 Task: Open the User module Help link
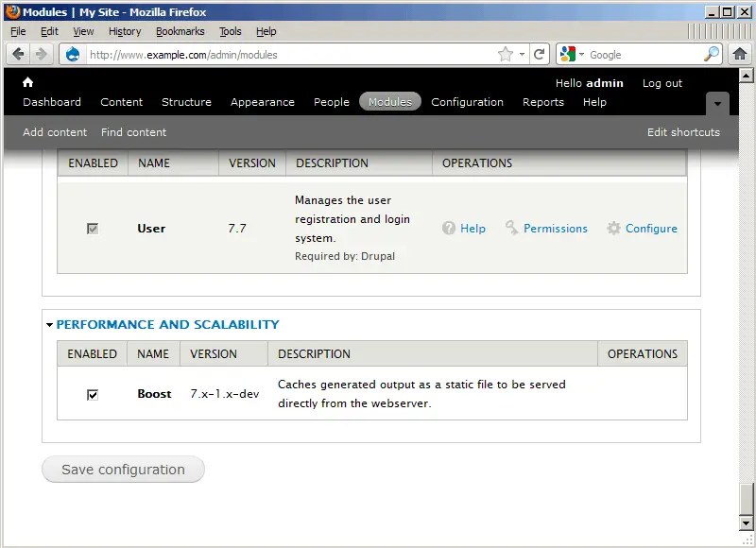pos(473,229)
